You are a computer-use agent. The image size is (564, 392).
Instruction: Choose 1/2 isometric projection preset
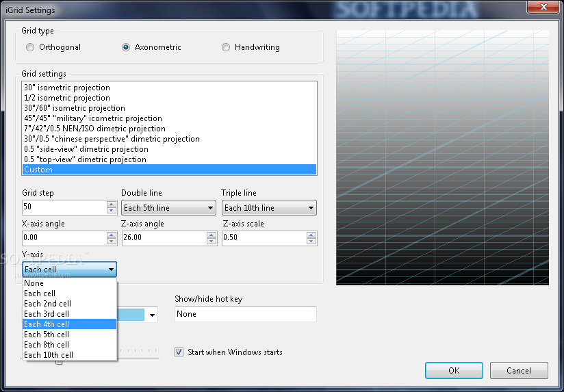(x=169, y=98)
